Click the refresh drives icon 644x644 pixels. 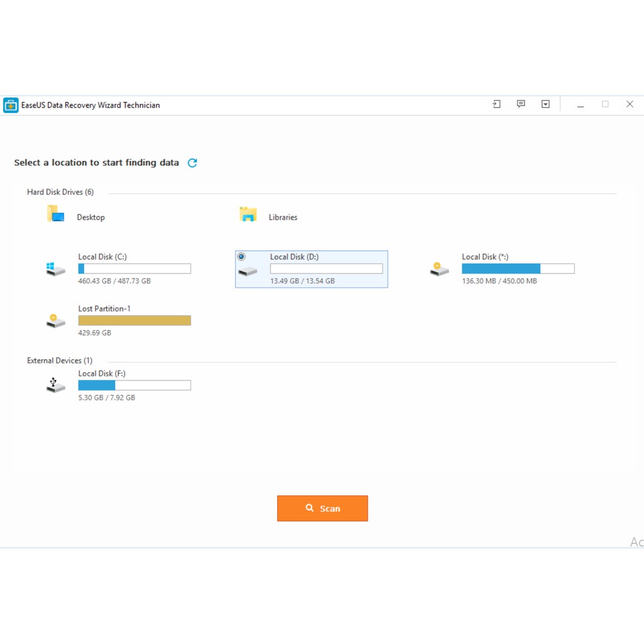coord(192,163)
